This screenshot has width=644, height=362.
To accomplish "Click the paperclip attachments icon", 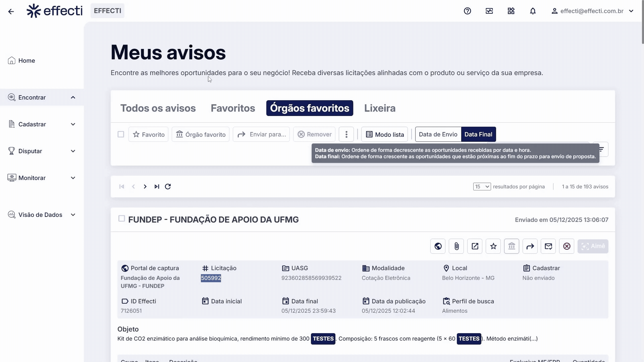I will click(x=456, y=246).
